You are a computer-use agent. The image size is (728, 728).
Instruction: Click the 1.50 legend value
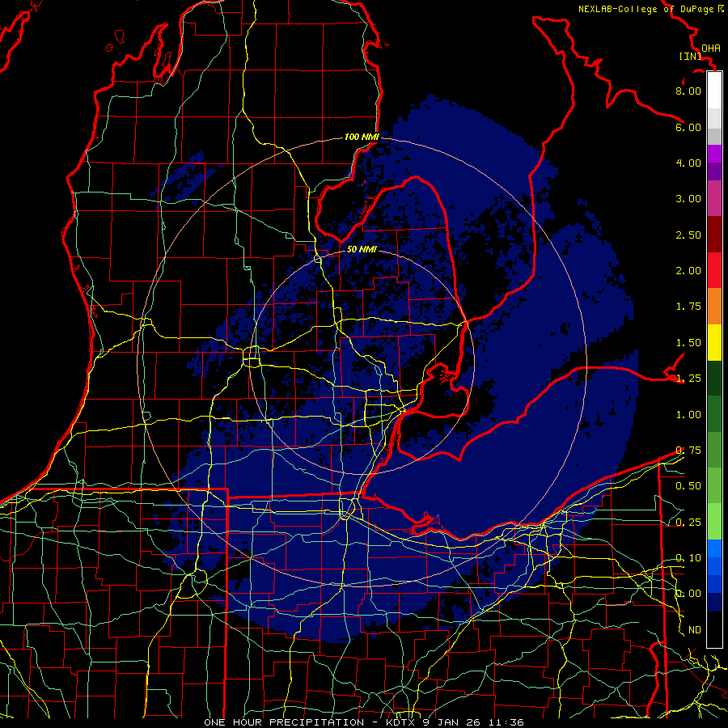688,343
